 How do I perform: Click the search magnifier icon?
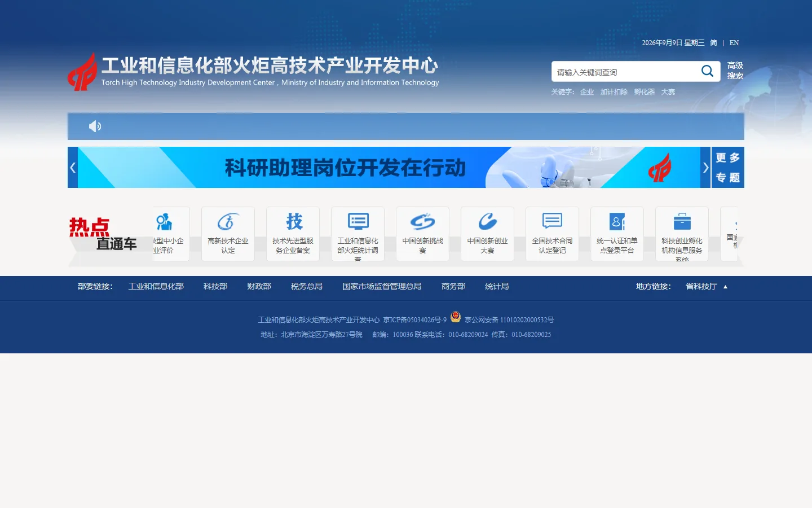click(x=707, y=71)
